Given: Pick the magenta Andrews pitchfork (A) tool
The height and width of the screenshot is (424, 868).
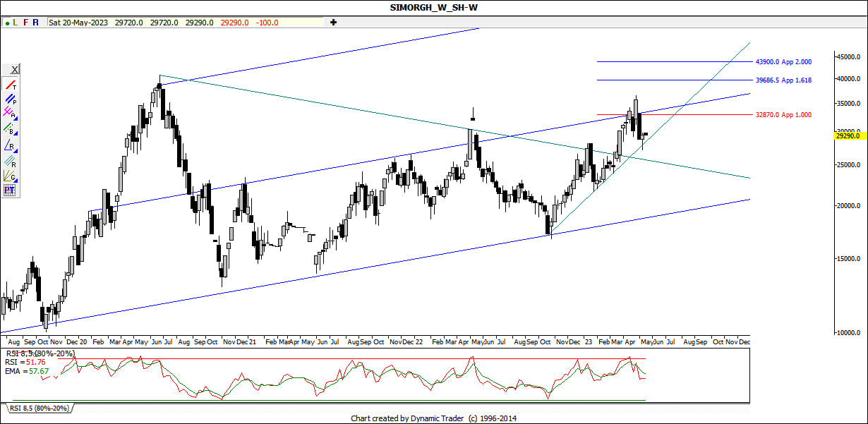Looking at the screenshot, I should pos(11,114).
